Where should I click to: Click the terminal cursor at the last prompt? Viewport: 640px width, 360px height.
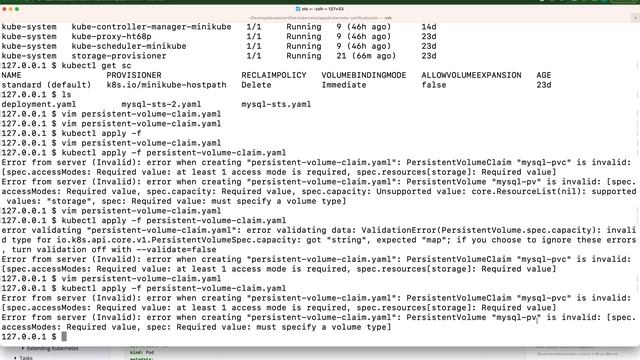point(64,336)
